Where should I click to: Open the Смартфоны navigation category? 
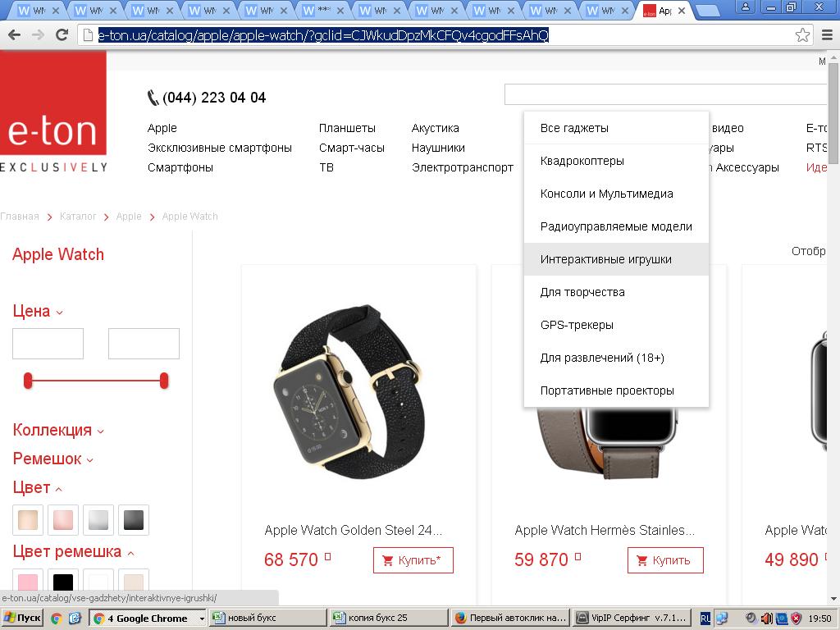click(180, 167)
